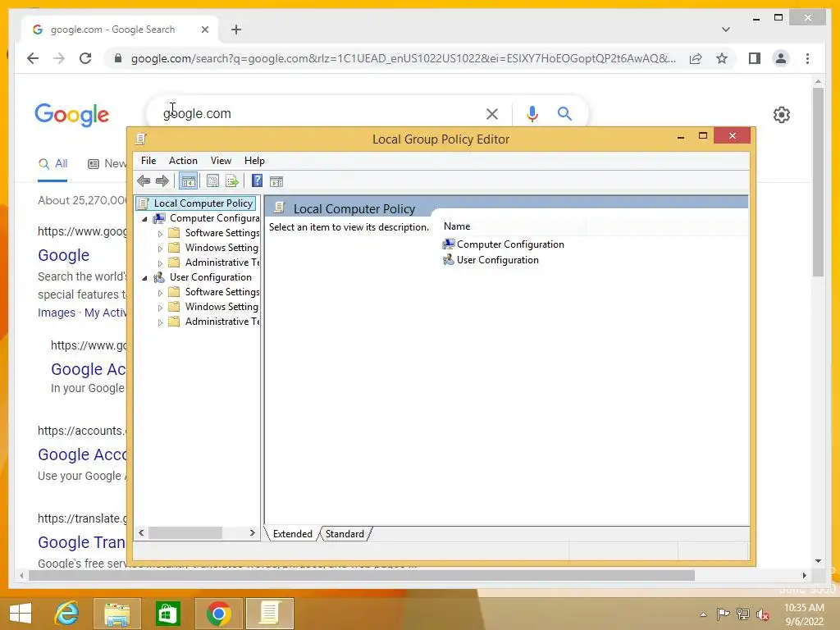This screenshot has height=630, width=840.
Task: Click the share icon in Chrome address bar
Action: [x=696, y=58]
